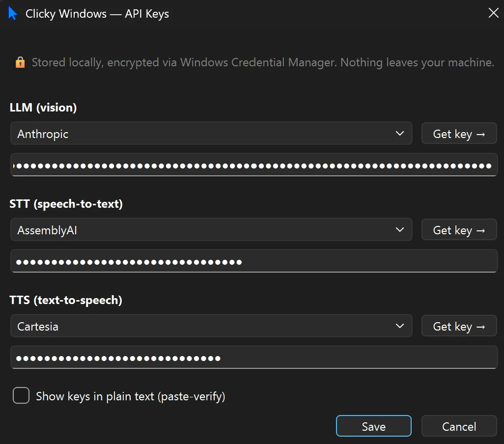Focus the Cartesia API key password field
This screenshot has height=444, width=504.
pos(254,357)
